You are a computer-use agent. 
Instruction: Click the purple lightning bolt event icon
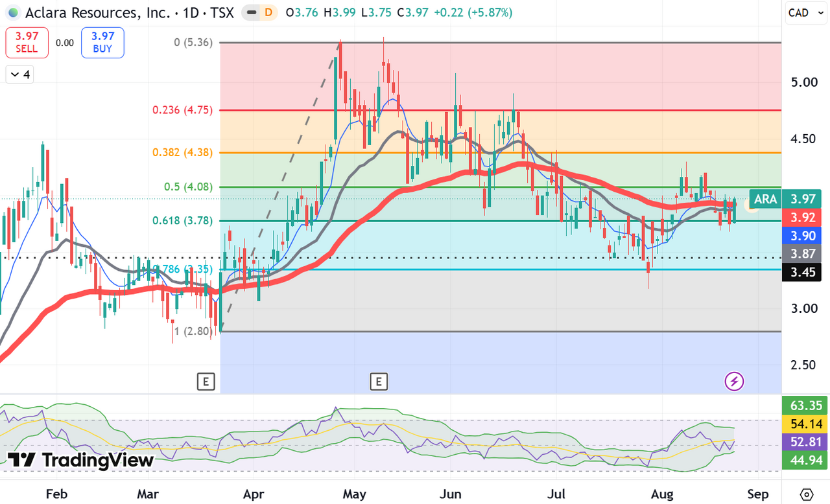point(734,382)
